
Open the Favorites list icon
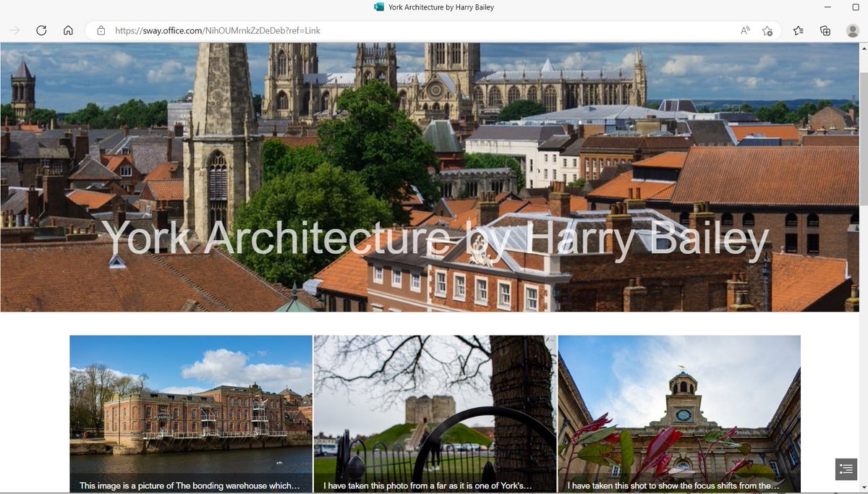pos(798,30)
